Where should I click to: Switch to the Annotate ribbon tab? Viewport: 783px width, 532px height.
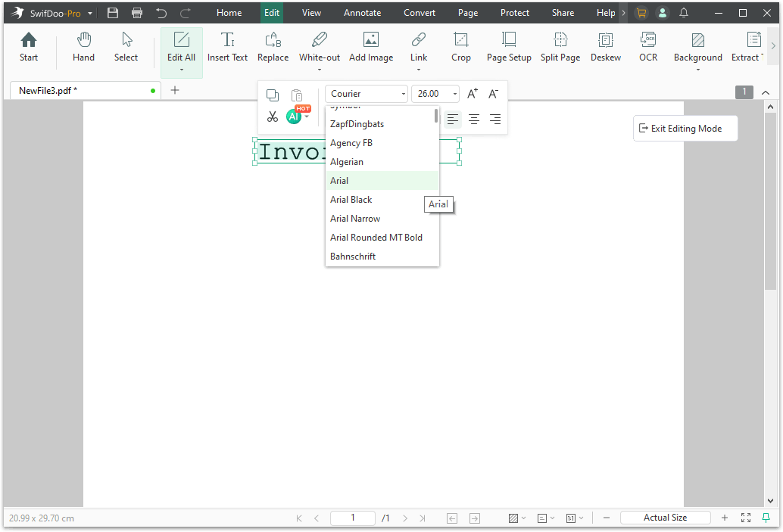pyautogui.click(x=362, y=13)
